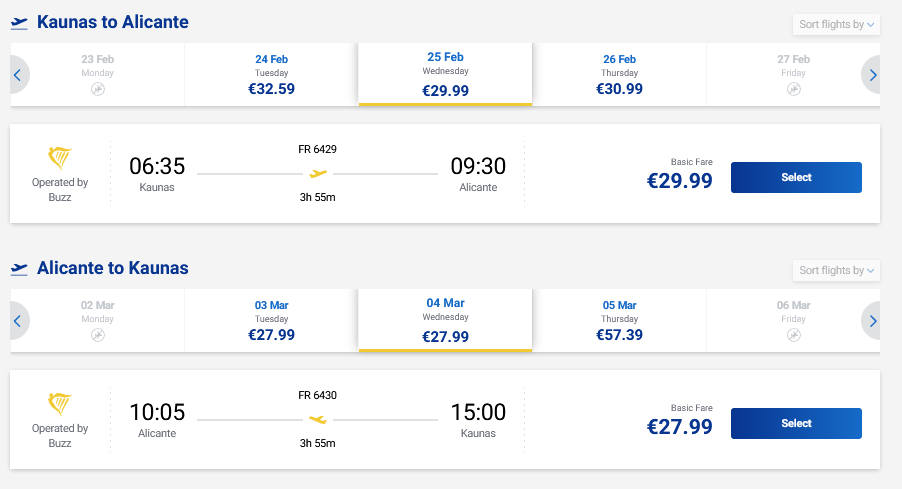Show later outbound dates with right arrow
This screenshot has height=489, width=902.
[x=873, y=75]
